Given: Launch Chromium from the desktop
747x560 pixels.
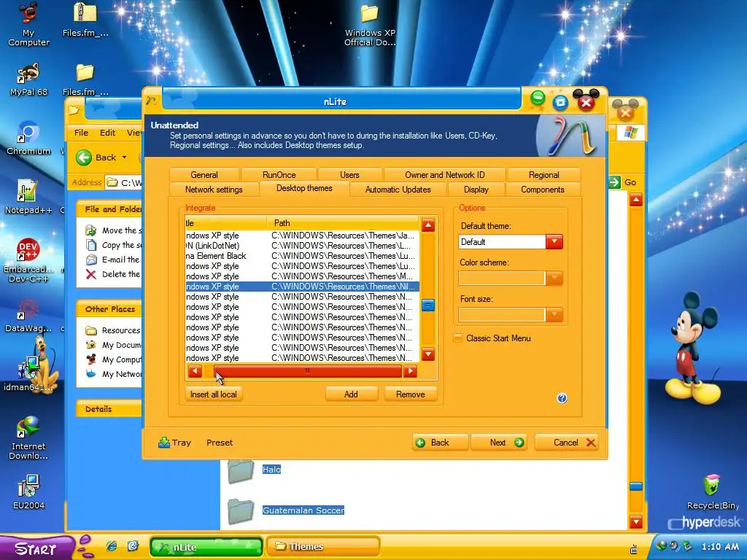Looking at the screenshot, I should click(28, 138).
